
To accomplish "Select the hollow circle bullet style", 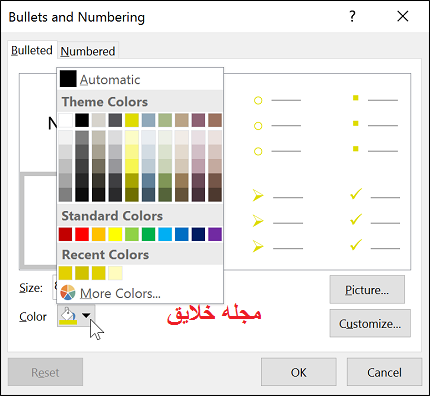I will click(x=277, y=126).
